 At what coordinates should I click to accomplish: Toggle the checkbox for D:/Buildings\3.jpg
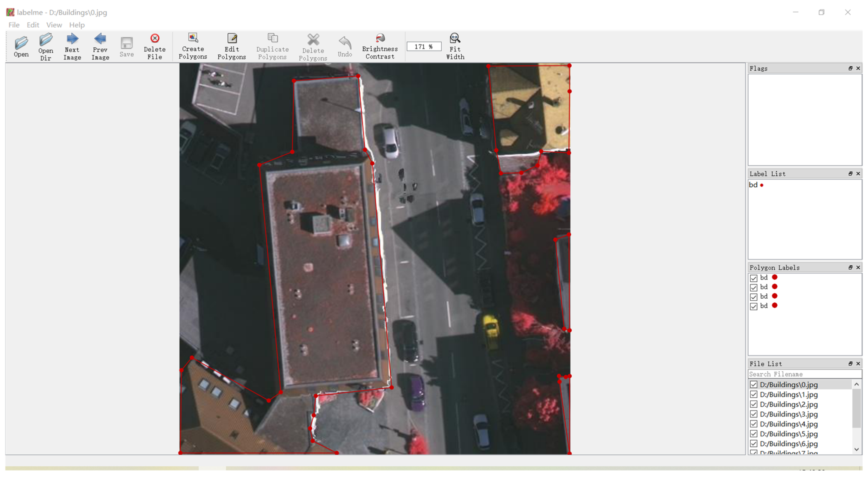point(754,414)
